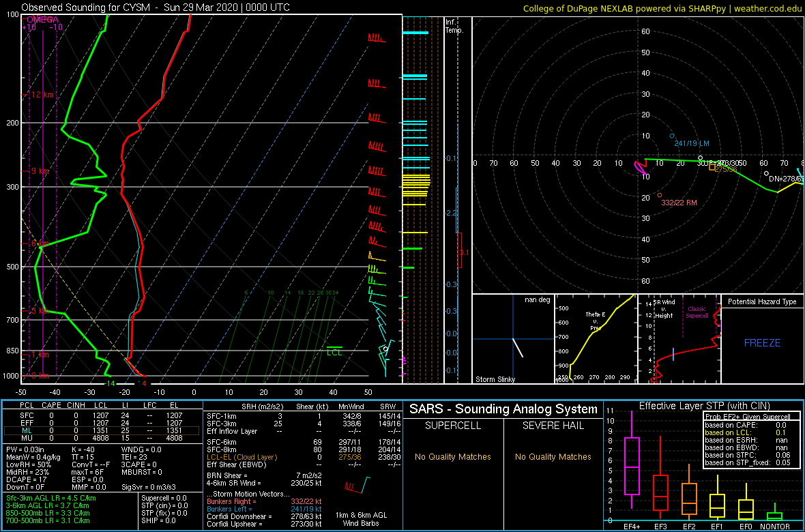Select the blue left-mover circle on hodograph

point(672,136)
